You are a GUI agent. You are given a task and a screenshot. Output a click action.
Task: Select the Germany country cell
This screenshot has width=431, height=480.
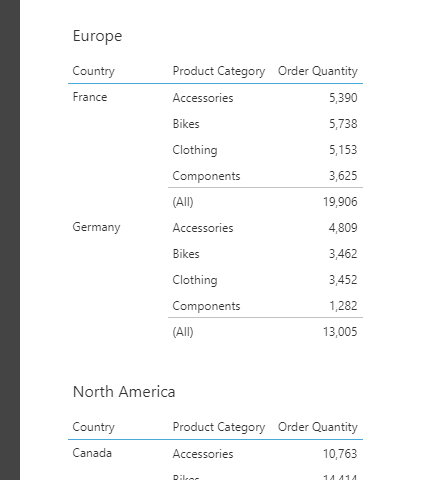coord(96,227)
